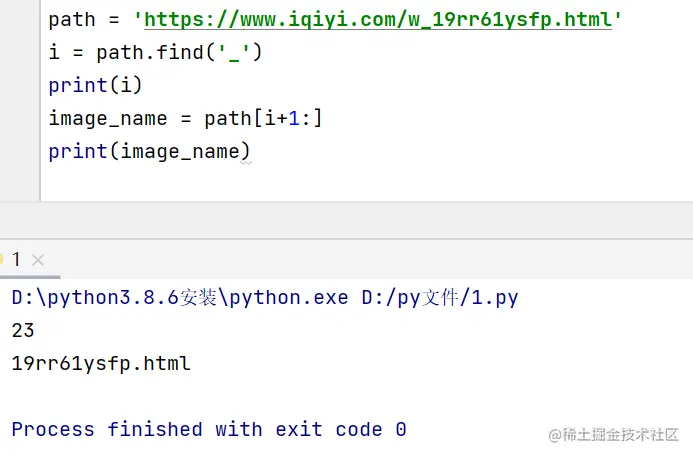
Task: Select the run tab labeled 1
Action: pyautogui.click(x=16, y=259)
